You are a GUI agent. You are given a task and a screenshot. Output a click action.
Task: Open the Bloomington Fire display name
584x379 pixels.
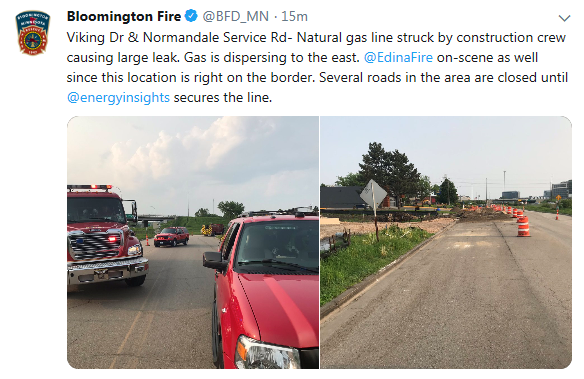click(x=124, y=16)
